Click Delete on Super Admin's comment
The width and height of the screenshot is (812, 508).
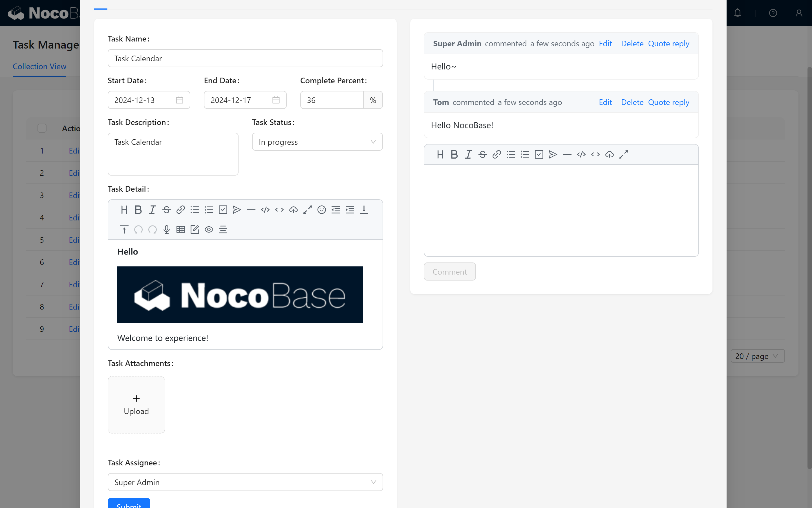point(632,44)
